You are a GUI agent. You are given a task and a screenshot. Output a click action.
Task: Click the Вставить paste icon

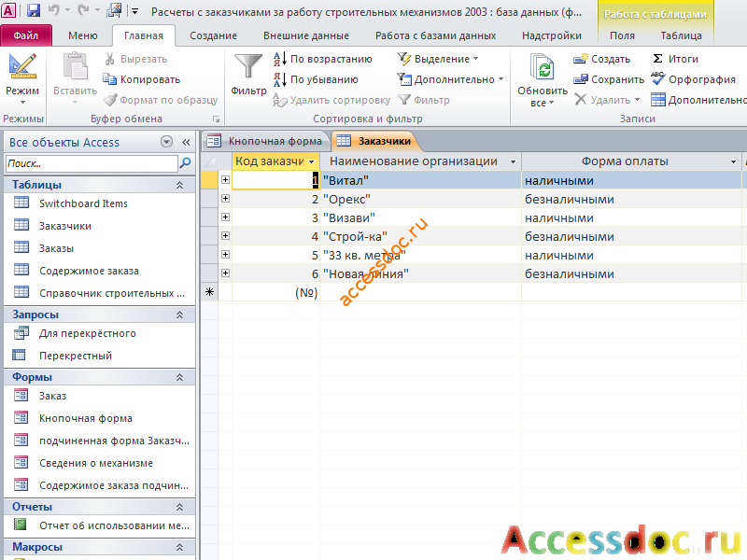(76, 66)
